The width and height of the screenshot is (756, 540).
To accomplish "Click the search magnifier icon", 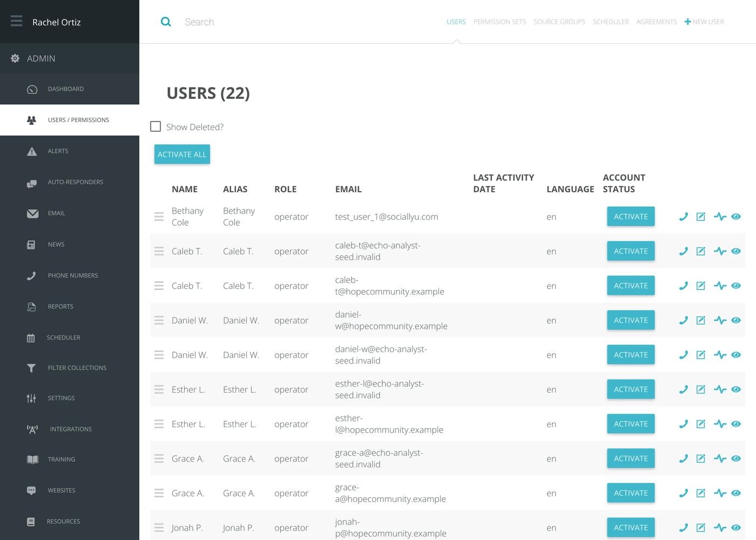I will click(166, 22).
